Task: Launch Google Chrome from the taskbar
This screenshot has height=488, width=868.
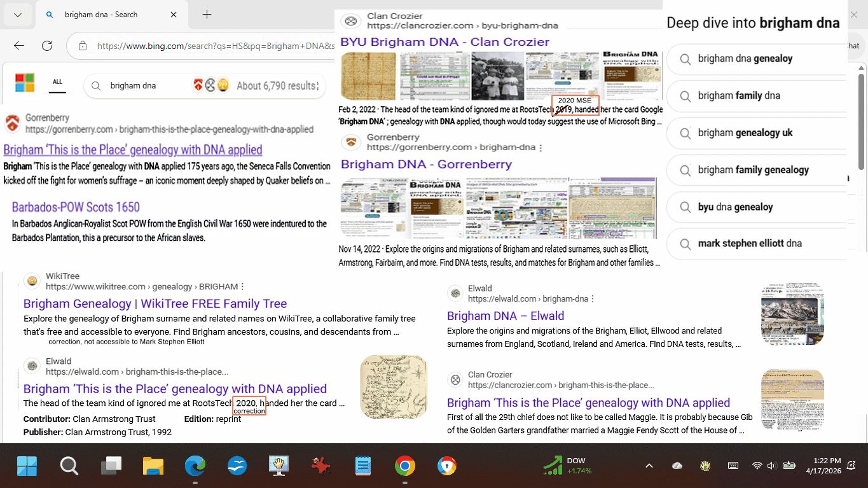Action: 404,466
